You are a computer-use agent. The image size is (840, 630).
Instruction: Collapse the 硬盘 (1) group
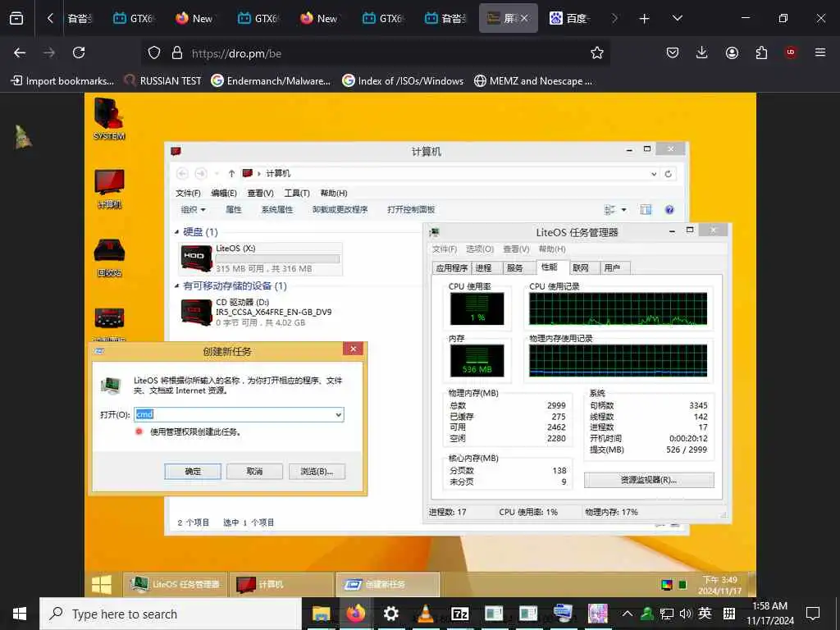point(177,232)
